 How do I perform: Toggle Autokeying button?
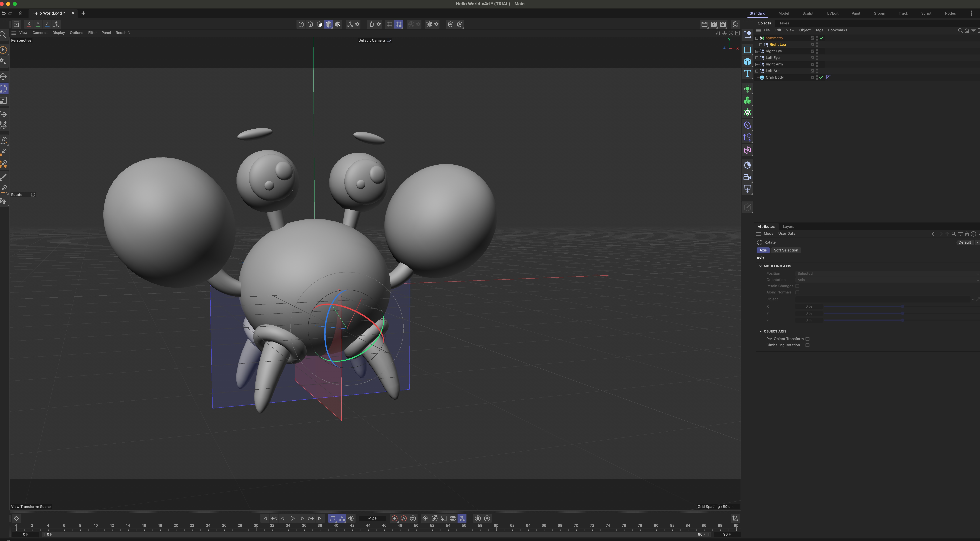[x=404, y=519]
